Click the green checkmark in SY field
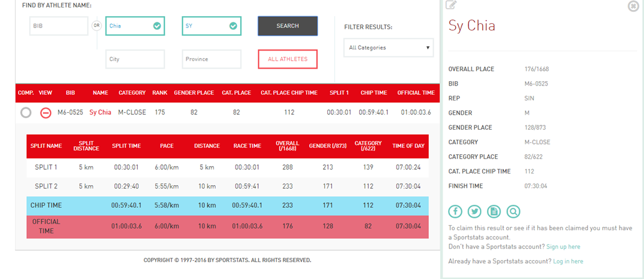The width and height of the screenshot is (644, 279). pos(233,26)
